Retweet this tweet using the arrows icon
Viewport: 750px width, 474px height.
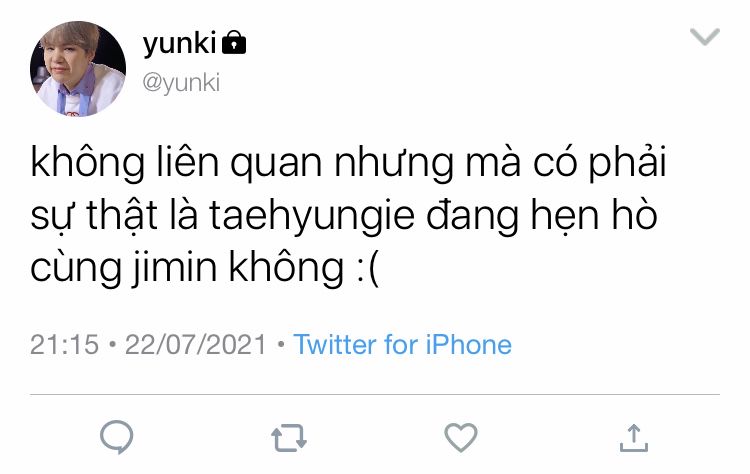tap(289, 438)
